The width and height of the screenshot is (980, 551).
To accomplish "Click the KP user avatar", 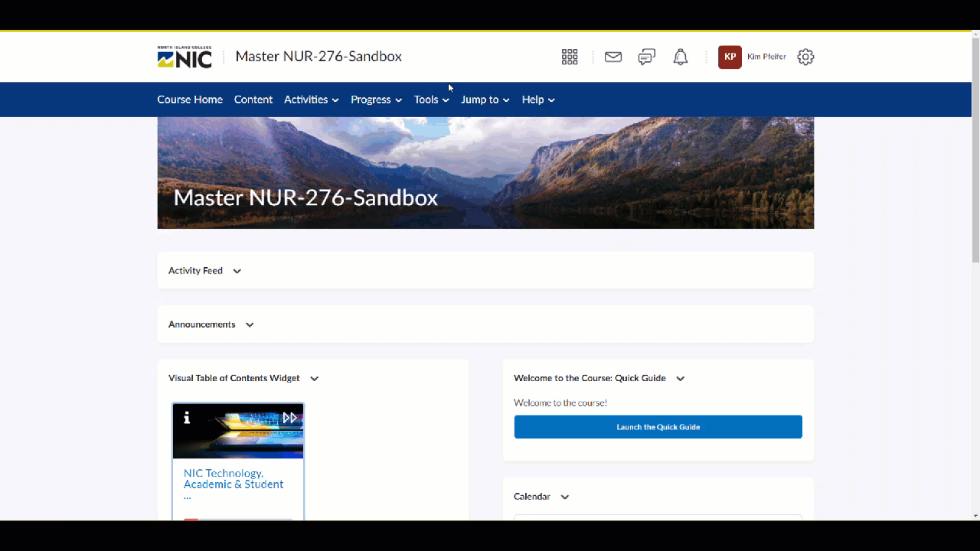I will tap(730, 57).
